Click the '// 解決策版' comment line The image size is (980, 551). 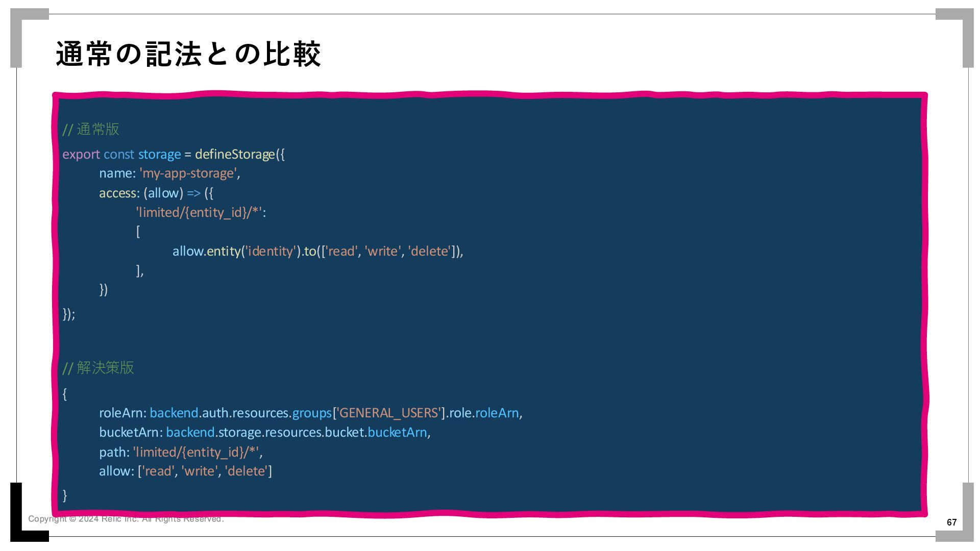click(x=98, y=368)
